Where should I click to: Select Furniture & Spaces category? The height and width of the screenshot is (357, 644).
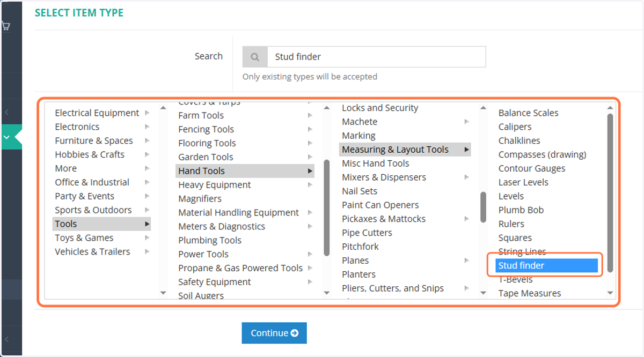[x=94, y=141]
